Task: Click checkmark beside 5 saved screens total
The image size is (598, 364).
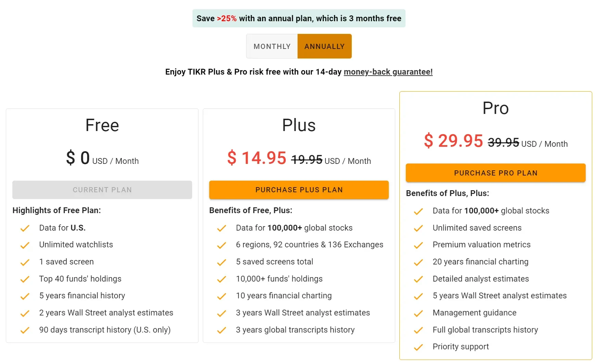Action: (x=222, y=262)
